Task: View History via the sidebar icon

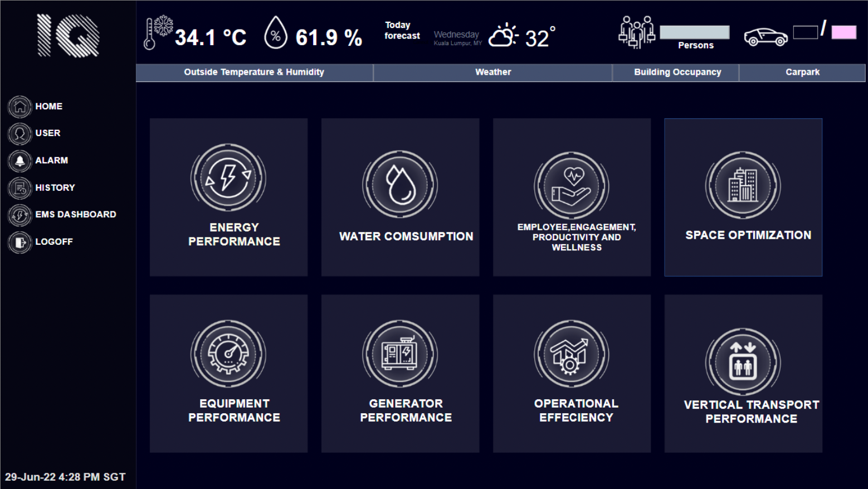Action: (x=19, y=188)
